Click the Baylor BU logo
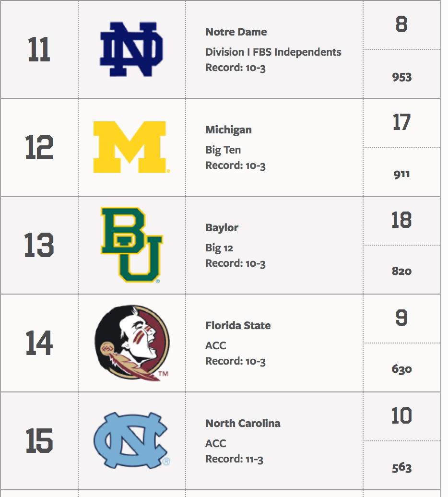 (131, 244)
